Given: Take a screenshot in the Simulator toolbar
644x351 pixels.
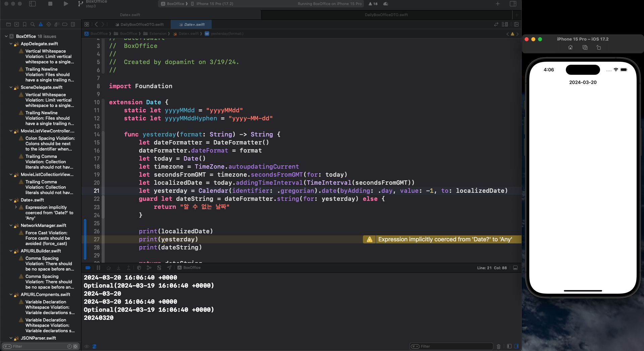Looking at the screenshot, I should pos(585,48).
